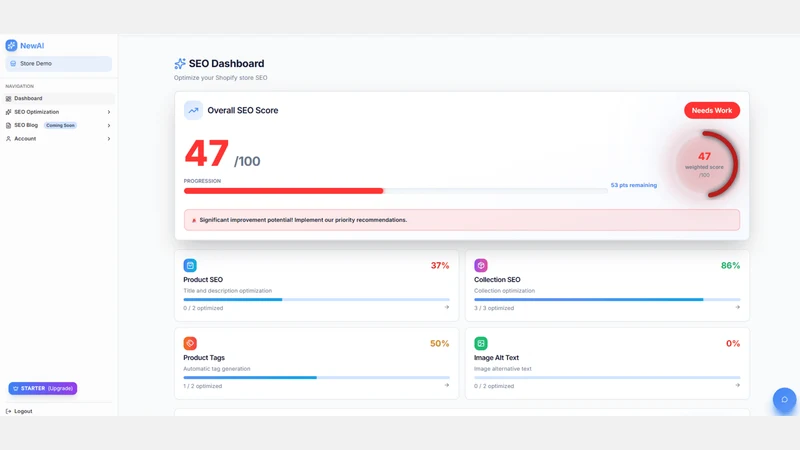
Task: Click the Product SEO arrow
Action: tap(447, 307)
